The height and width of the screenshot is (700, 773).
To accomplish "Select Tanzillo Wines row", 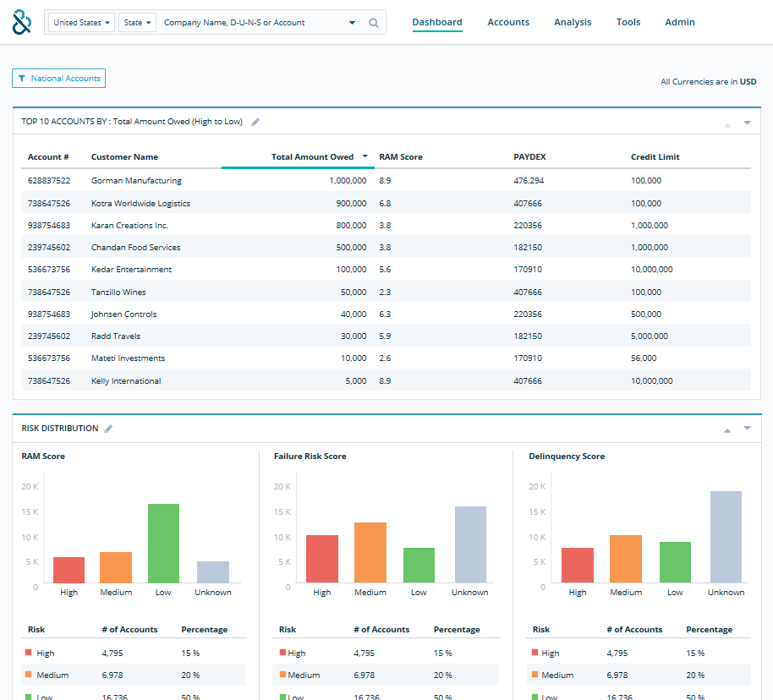I will coord(386,292).
